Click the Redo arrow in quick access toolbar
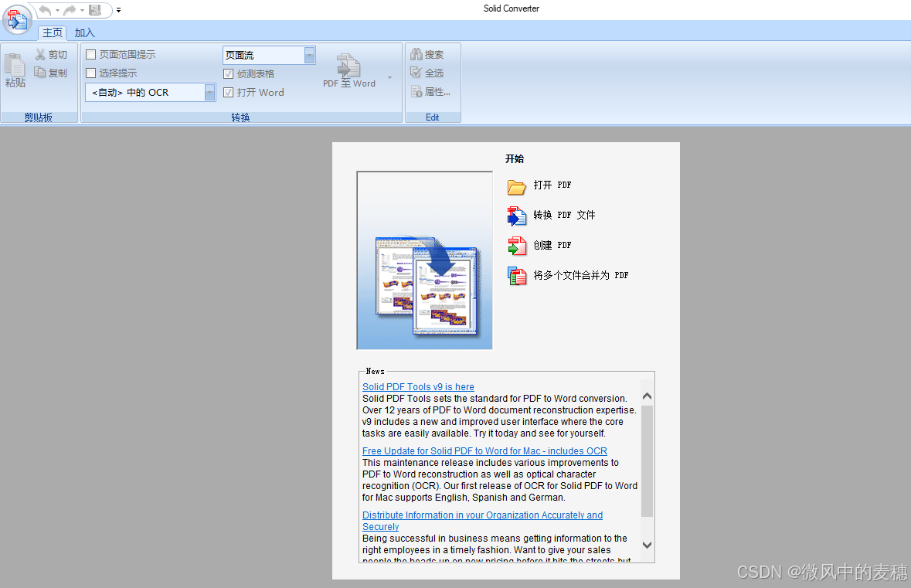 tap(70, 10)
